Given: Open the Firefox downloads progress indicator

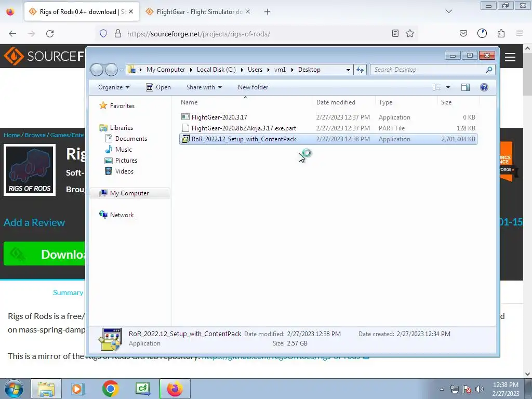Looking at the screenshot, I should point(482,33).
